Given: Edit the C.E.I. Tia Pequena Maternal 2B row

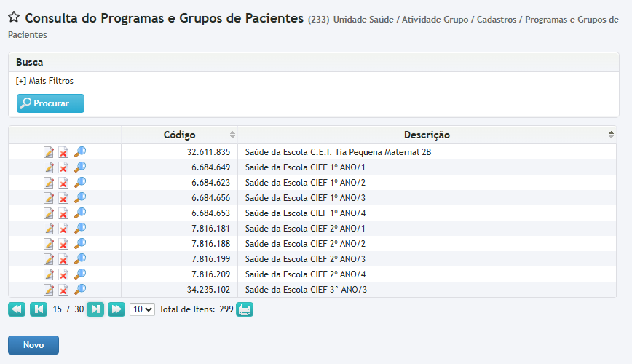Looking at the screenshot, I should [49, 152].
